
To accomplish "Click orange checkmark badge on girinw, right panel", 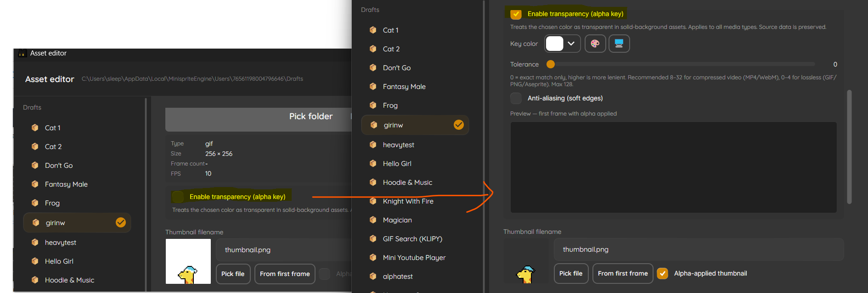I will pos(459,125).
